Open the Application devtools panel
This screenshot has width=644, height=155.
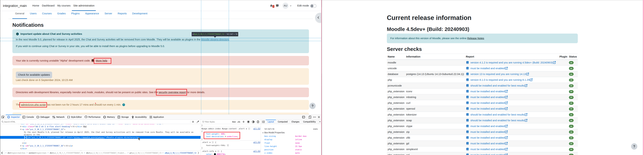(x=157, y=117)
